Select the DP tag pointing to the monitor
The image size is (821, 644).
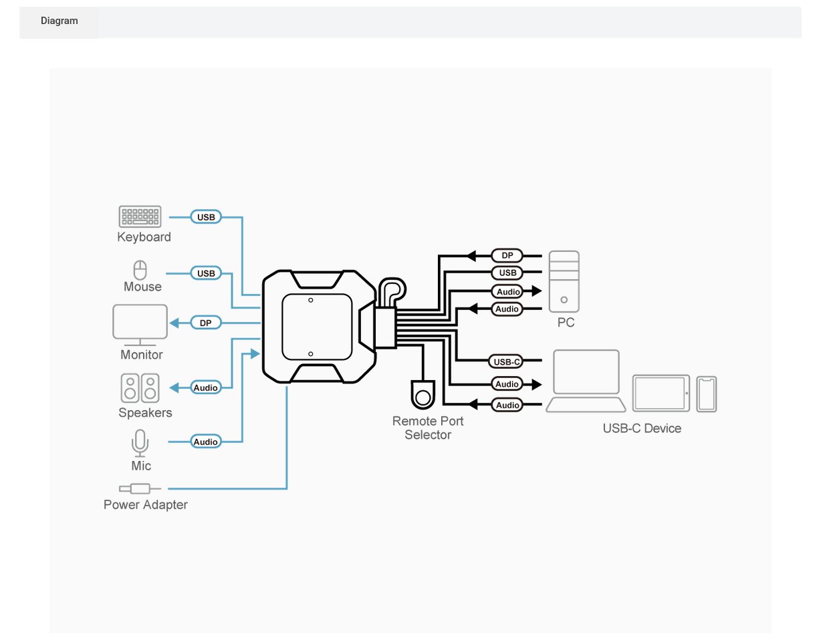click(205, 323)
